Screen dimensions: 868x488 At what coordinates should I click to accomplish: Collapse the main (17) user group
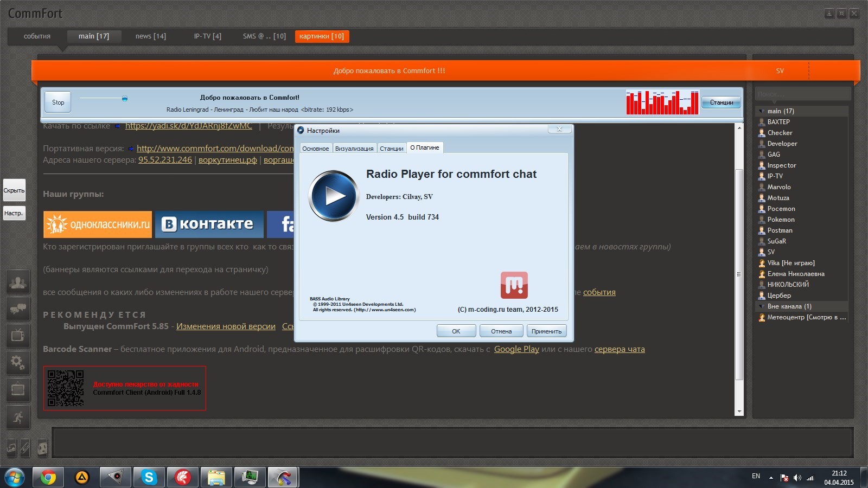coord(761,111)
